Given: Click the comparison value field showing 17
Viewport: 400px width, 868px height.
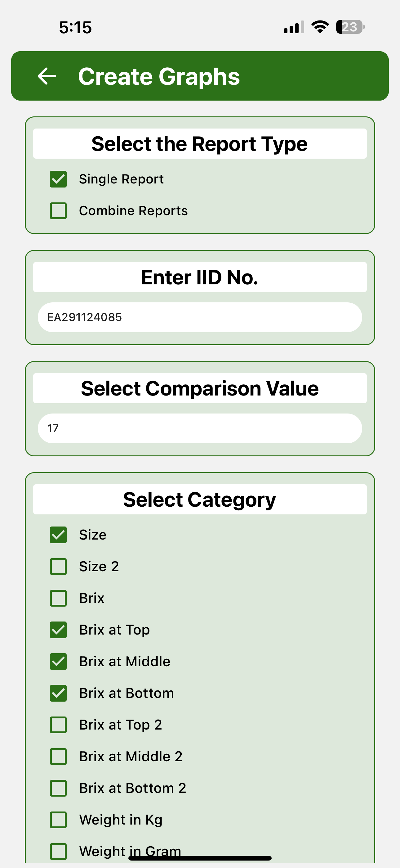Looking at the screenshot, I should (200, 428).
